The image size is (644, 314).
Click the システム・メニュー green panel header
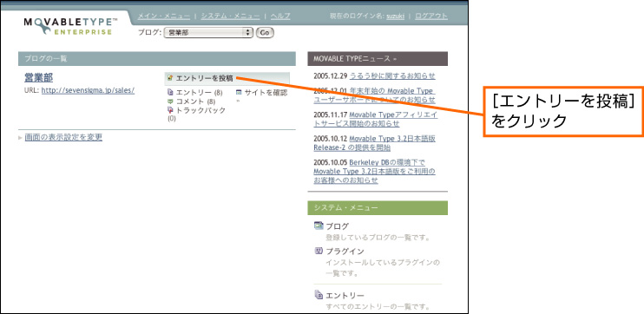coord(378,208)
